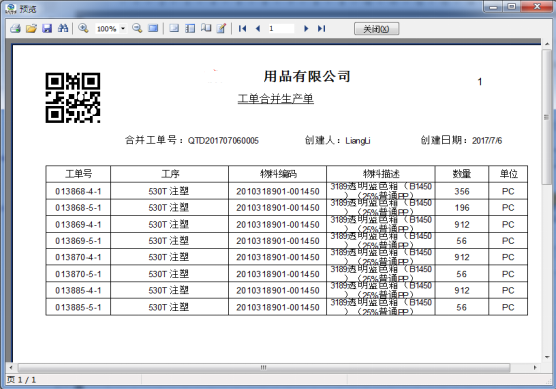Click quantity cell 356
The image size is (556, 389).
(462, 191)
